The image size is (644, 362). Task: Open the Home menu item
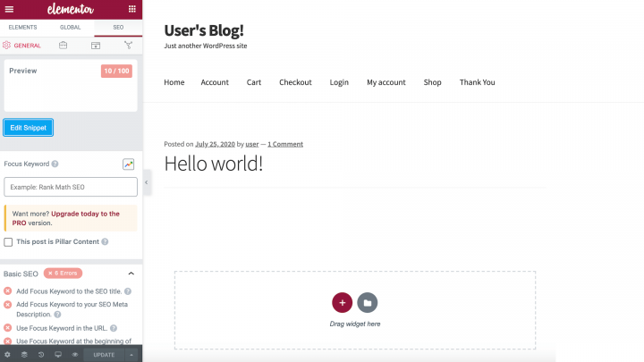[174, 82]
